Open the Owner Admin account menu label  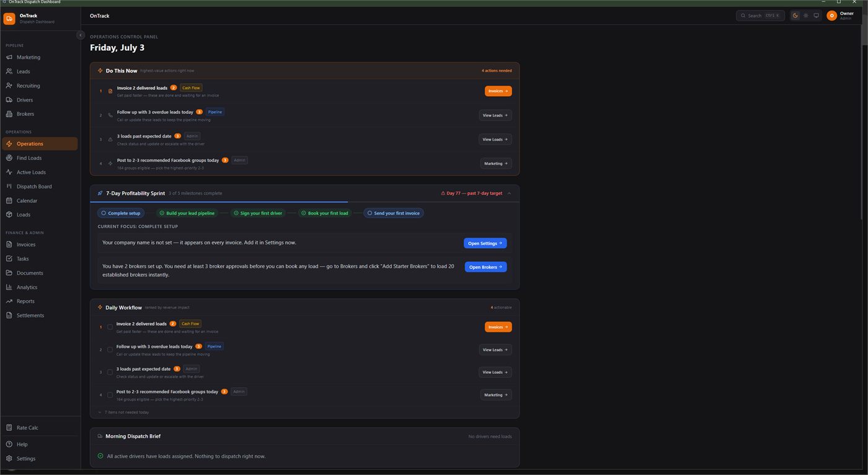[847, 16]
